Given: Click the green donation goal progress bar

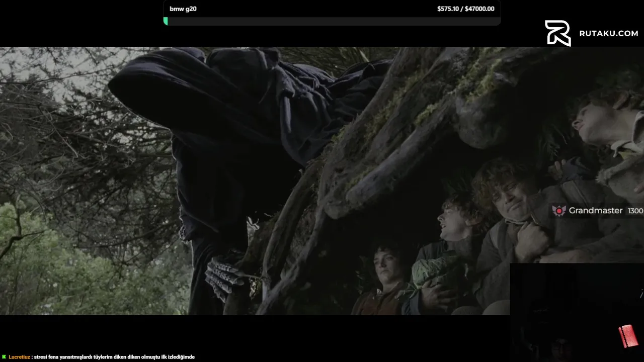Looking at the screenshot, I should coord(332,21).
